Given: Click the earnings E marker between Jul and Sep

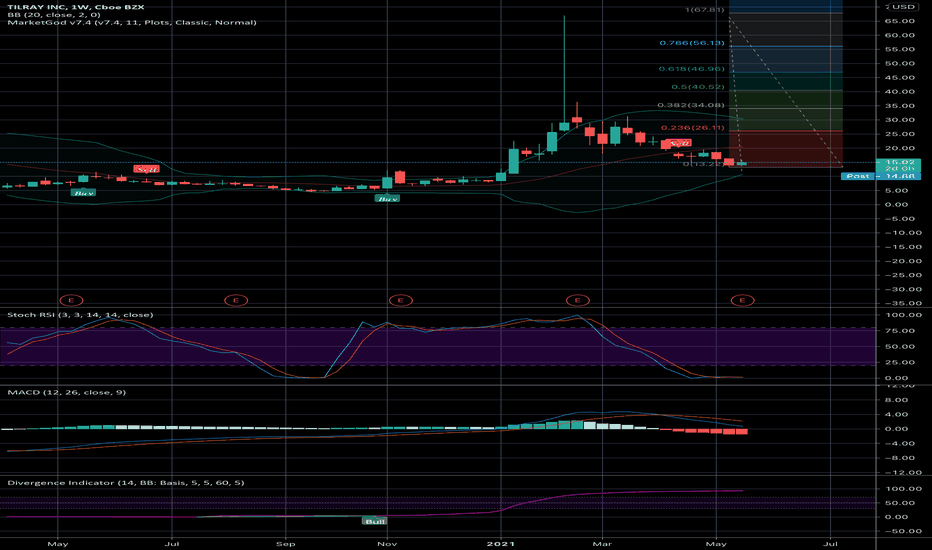Looking at the screenshot, I should click(236, 300).
